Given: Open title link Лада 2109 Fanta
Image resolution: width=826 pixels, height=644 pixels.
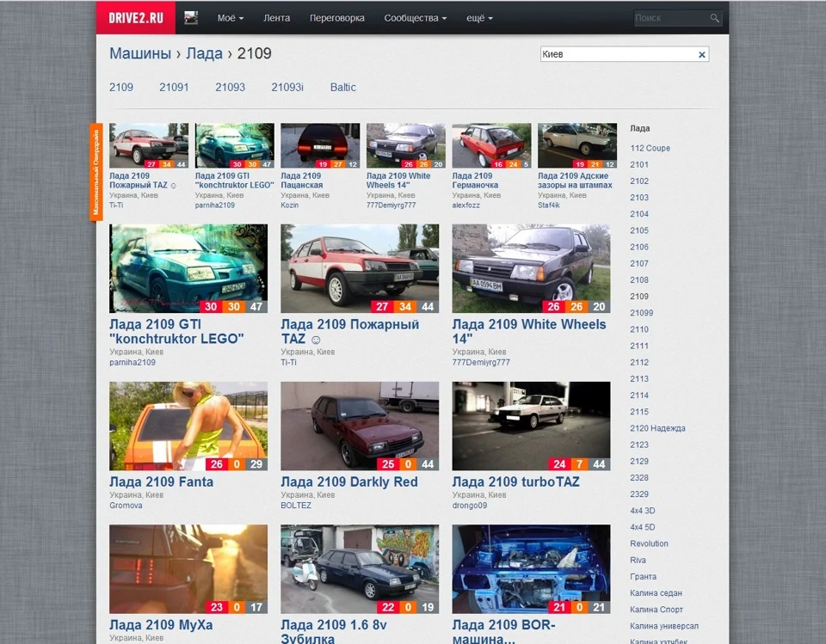Looking at the screenshot, I should [x=161, y=481].
